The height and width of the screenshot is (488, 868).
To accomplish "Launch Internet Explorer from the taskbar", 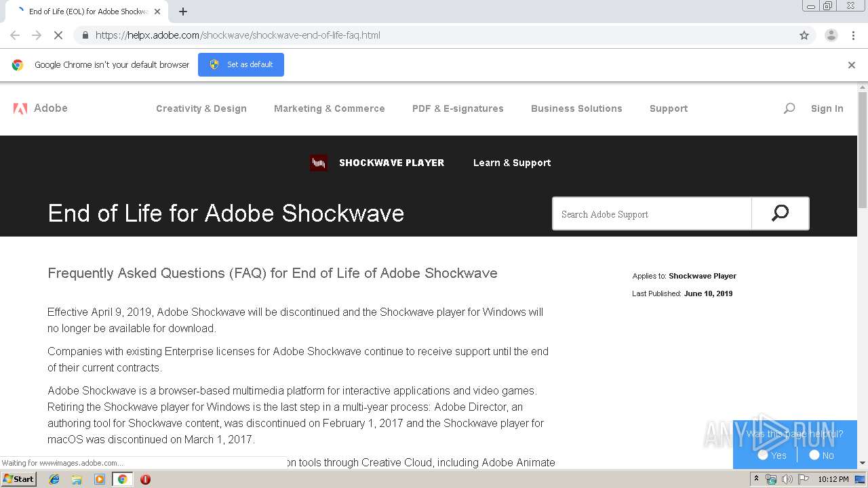I will pos(54,479).
